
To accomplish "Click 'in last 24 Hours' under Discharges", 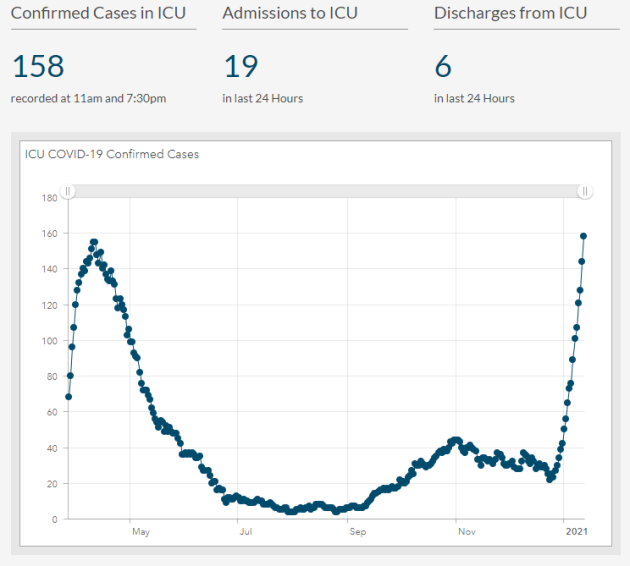I will coord(474,98).
